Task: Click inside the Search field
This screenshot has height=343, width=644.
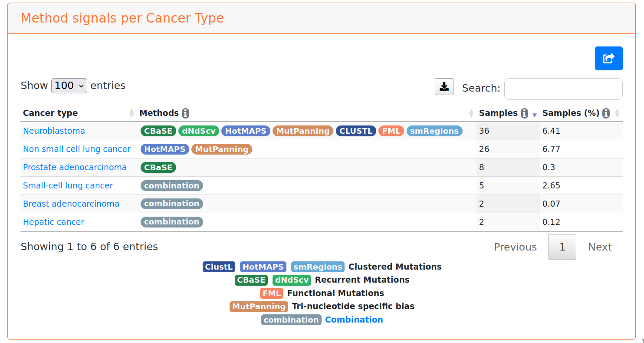Action: click(563, 89)
